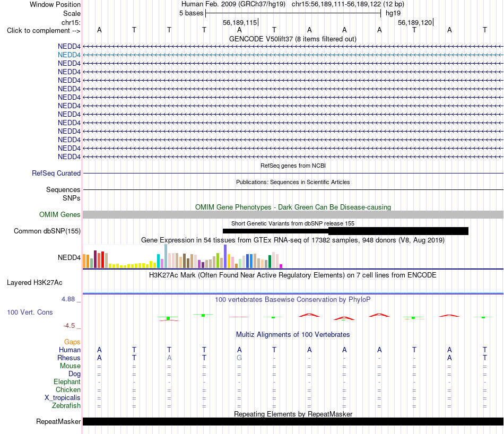Screen dimensions: 504x434
Task: Open the GENCODE V50lift37 track title
Action: click(293, 39)
